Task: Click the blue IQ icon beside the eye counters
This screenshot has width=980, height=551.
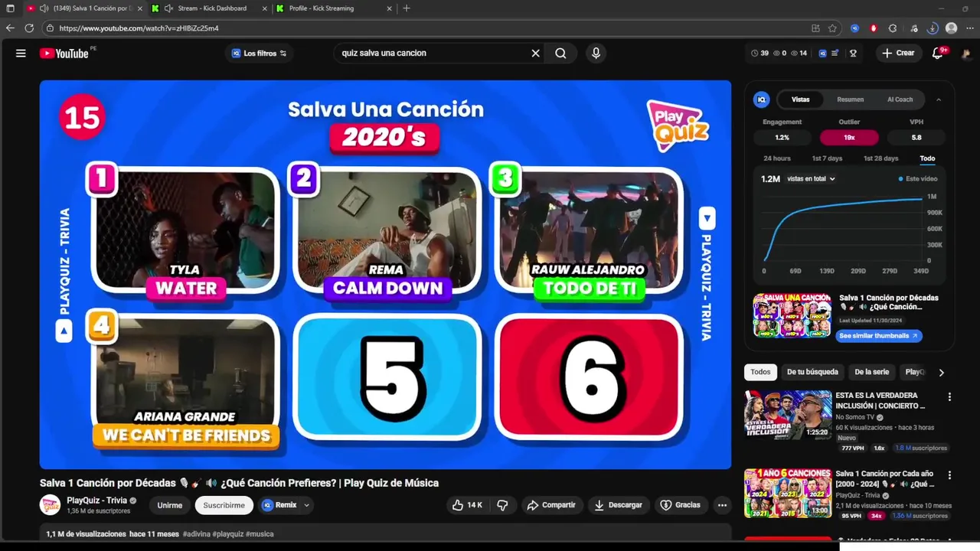Action: click(822, 54)
